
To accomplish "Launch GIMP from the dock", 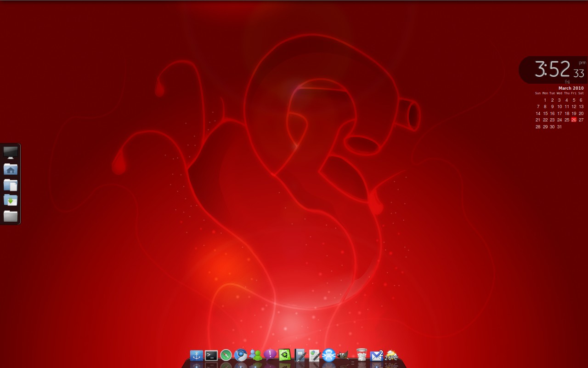I will point(343,355).
